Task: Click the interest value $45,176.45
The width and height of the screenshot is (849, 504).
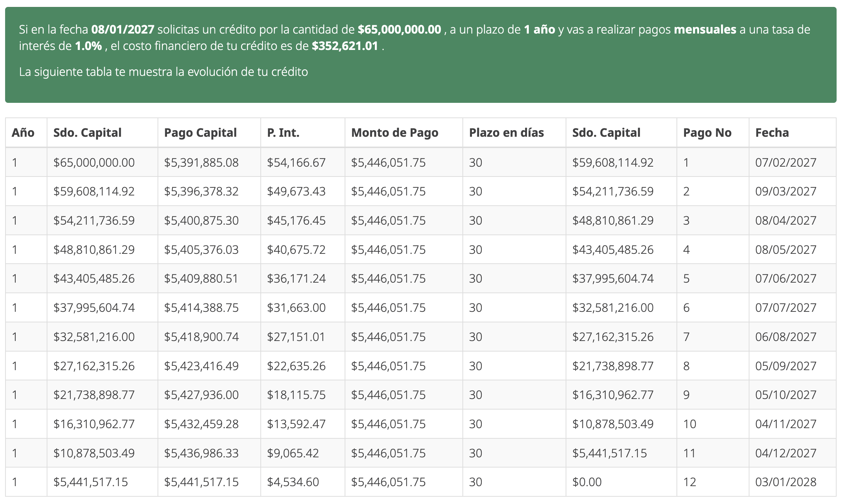Action: click(x=296, y=221)
